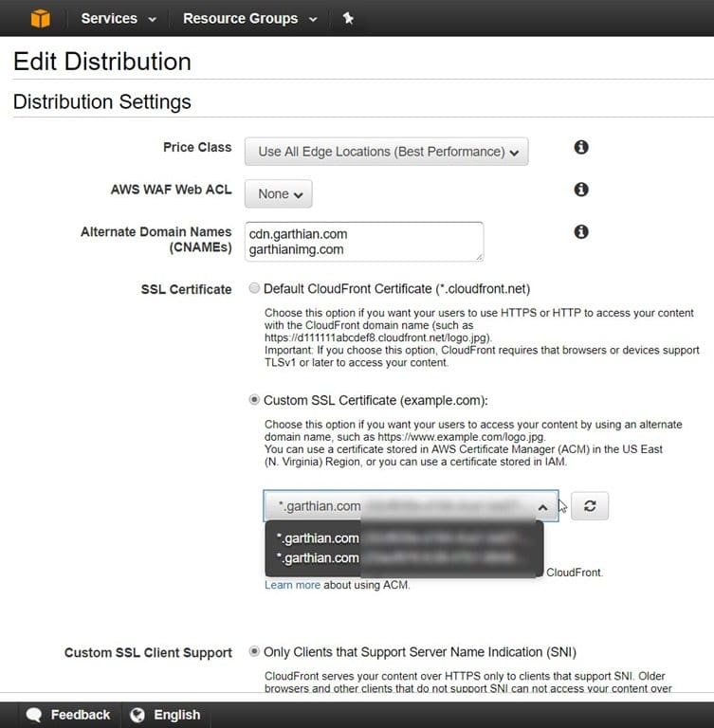Click the AWS orange cube logo

point(41,19)
